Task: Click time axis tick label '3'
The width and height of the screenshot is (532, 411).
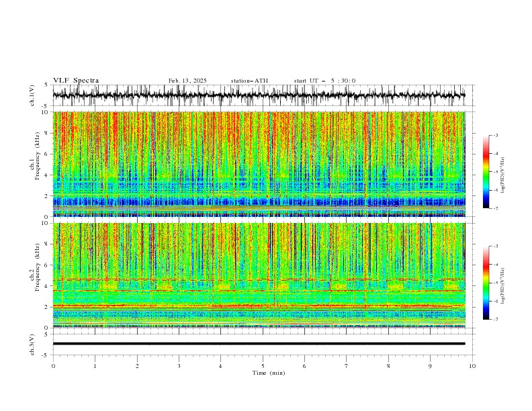Action: point(179,366)
